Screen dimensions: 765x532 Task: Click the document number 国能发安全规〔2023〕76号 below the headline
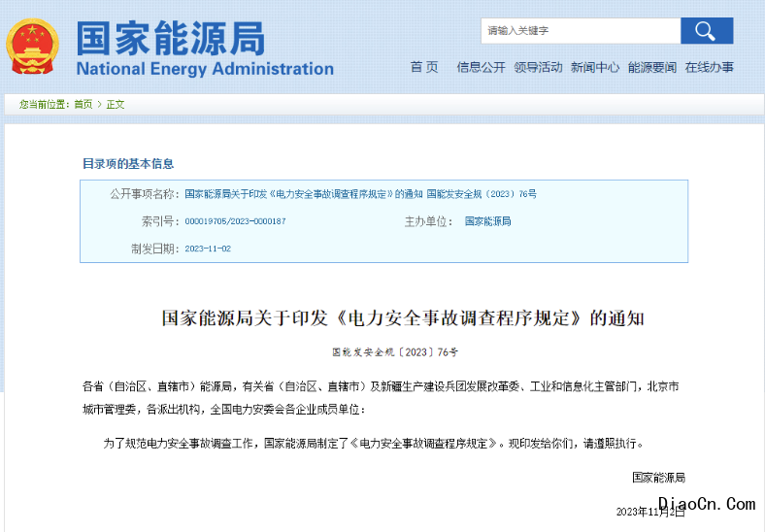(395, 351)
